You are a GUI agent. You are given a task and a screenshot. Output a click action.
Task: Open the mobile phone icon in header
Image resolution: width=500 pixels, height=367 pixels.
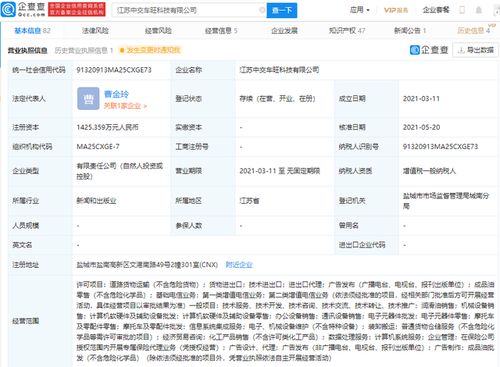pos(462,10)
